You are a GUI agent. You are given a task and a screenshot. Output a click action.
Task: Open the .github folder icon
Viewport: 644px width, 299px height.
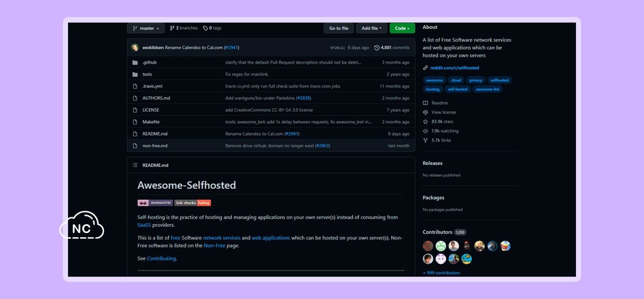pos(135,62)
